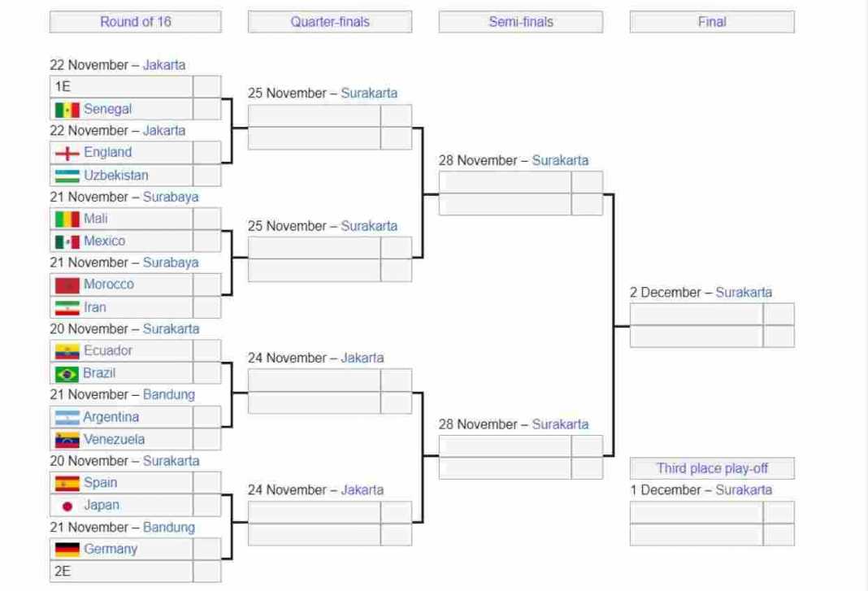The image size is (868, 591).
Task: Click the Uzbekistan flag icon
Action: tap(67, 176)
